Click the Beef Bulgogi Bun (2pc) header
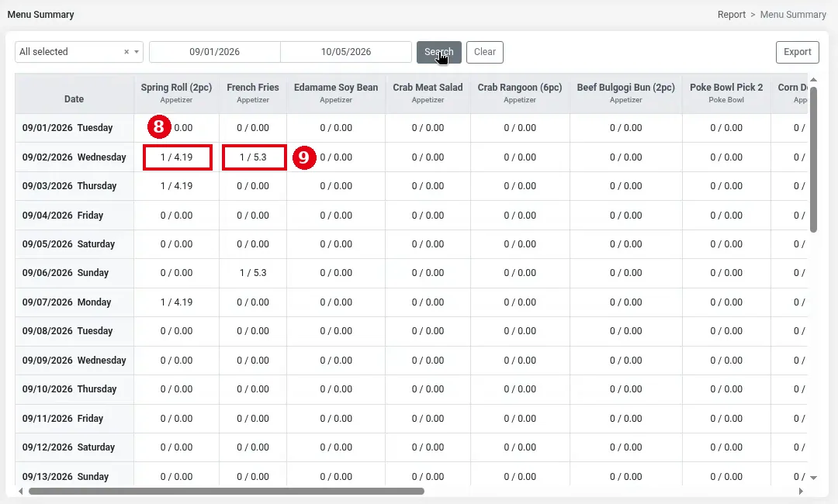Image resolution: width=838 pixels, height=504 pixels. point(626,93)
